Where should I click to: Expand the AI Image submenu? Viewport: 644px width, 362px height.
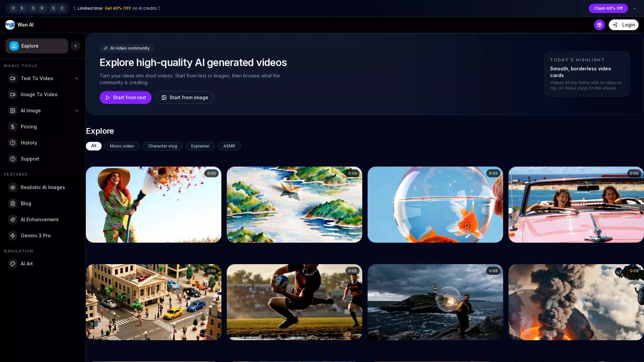coord(77,111)
